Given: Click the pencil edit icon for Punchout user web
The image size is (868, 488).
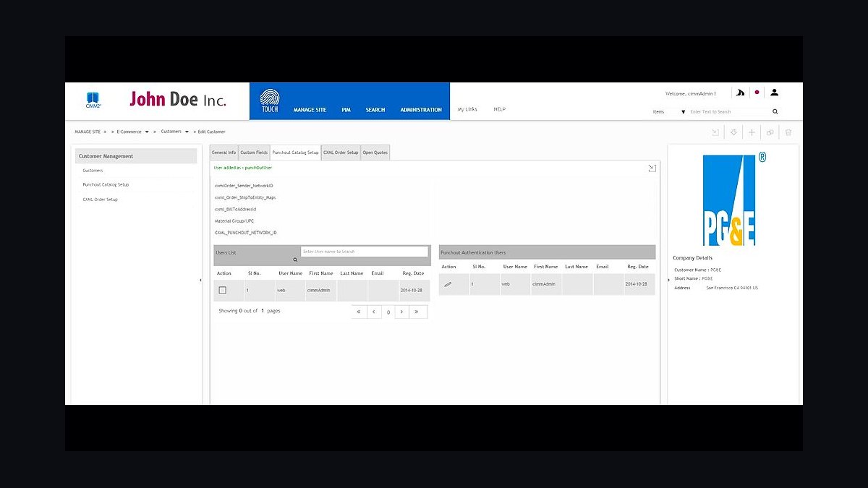Looking at the screenshot, I should coord(448,284).
